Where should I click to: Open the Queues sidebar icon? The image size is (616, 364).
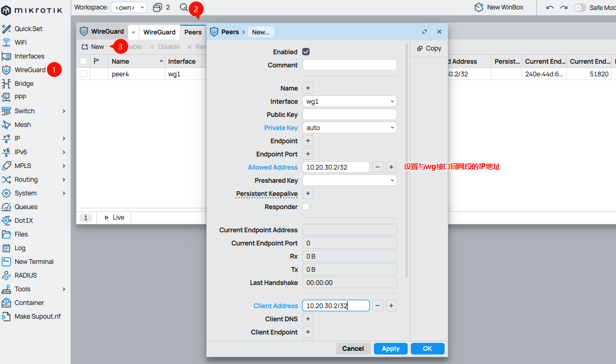[6, 207]
